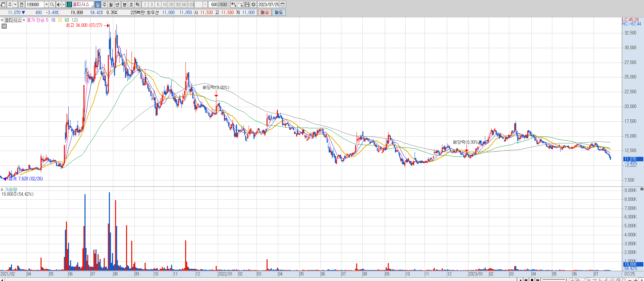Click the 20-day moving average label
Screen dimensions: 644x281
[x=60, y=20]
